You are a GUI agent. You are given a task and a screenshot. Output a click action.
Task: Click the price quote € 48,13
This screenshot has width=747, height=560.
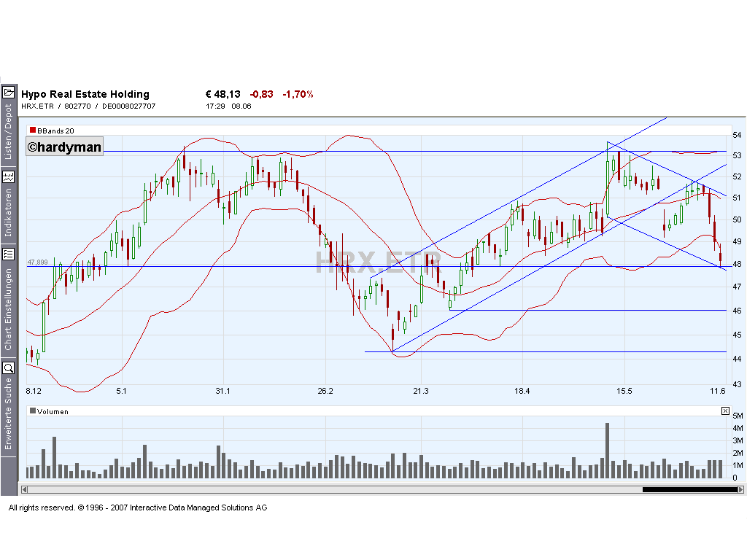pyautogui.click(x=221, y=93)
